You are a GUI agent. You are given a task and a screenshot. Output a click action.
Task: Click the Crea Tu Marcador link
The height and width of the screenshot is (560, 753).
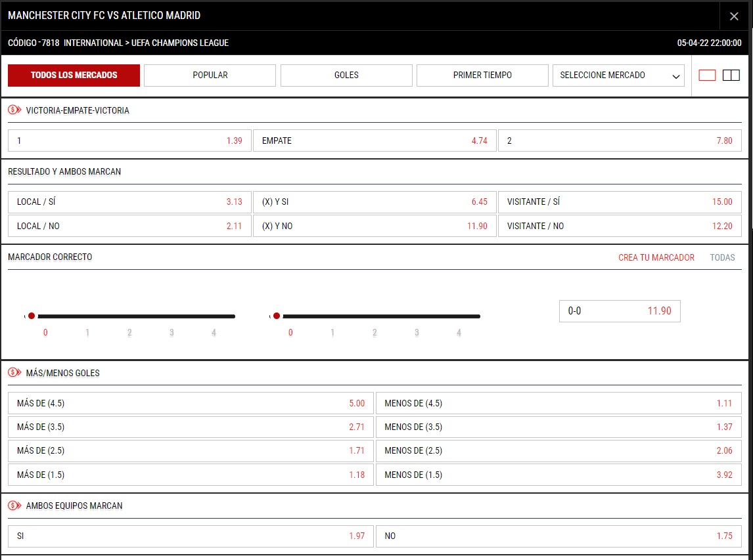pos(656,258)
